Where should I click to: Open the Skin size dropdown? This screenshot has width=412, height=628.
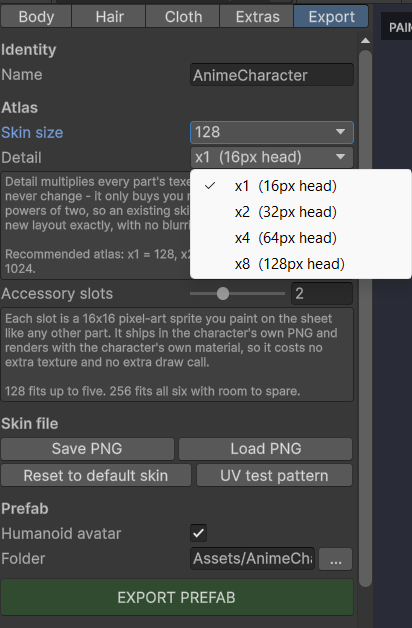point(272,133)
